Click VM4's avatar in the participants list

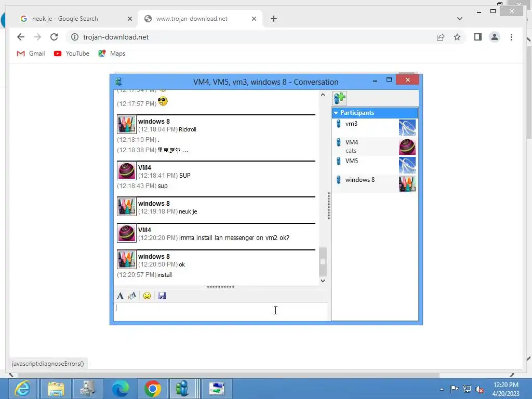click(x=407, y=147)
